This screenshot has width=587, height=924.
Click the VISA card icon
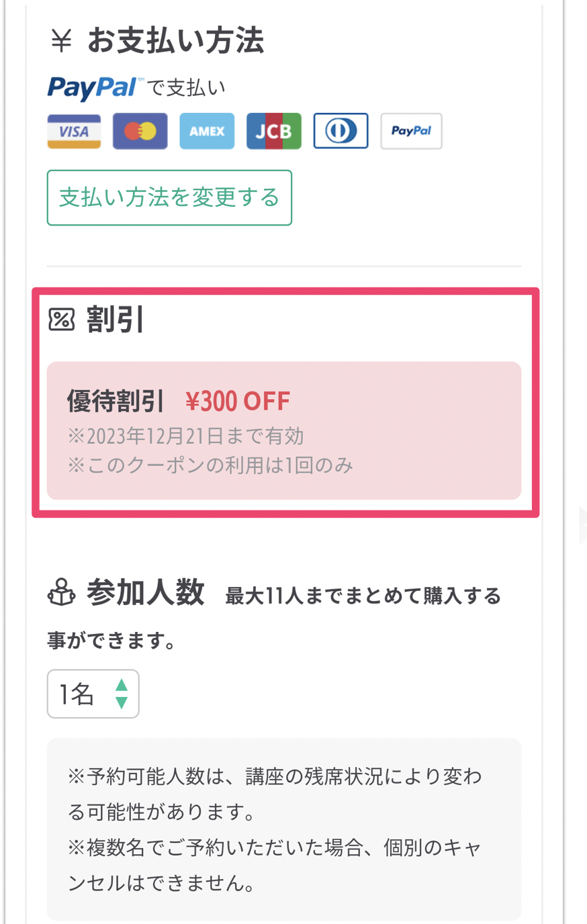click(x=74, y=131)
